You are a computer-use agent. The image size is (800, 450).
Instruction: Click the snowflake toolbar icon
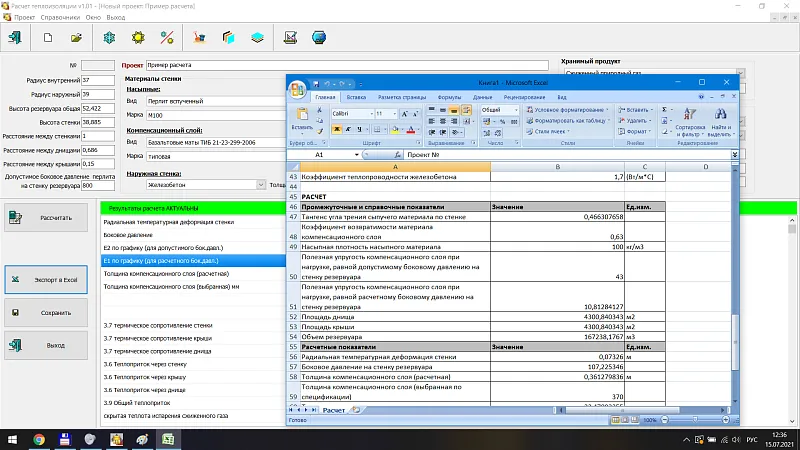108,38
